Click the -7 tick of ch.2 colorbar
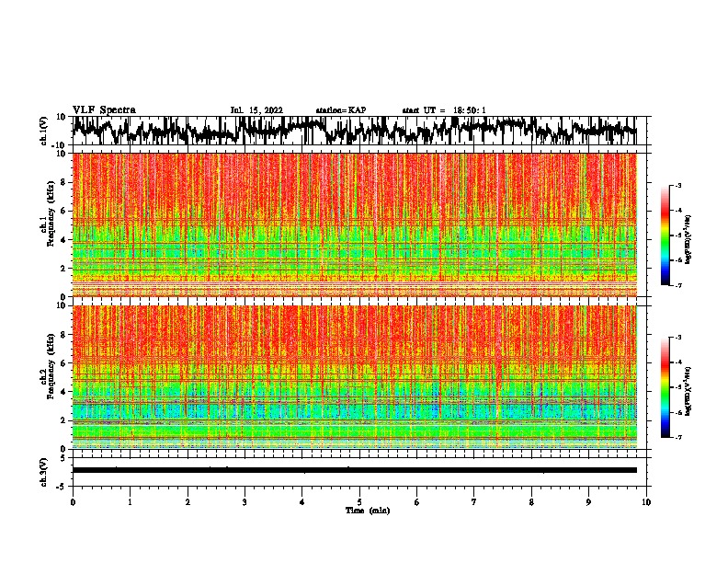The width and height of the screenshot is (728, 563). click(677, 437)
